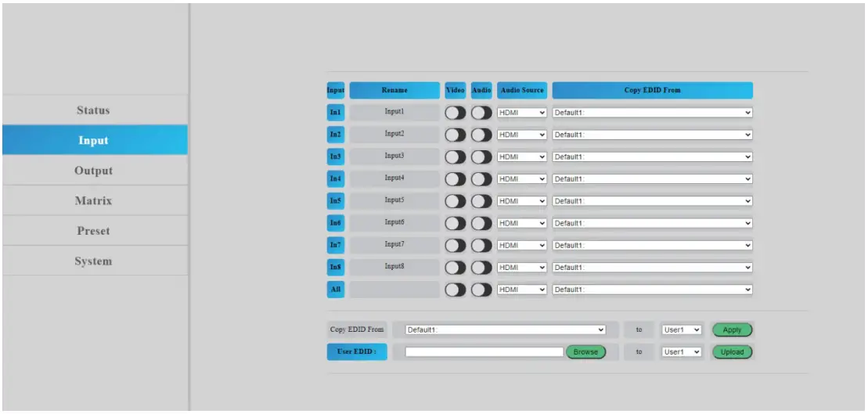Open Audio Source dropdown for Input1
Screen dimensions: 868x414
point(522,113)
